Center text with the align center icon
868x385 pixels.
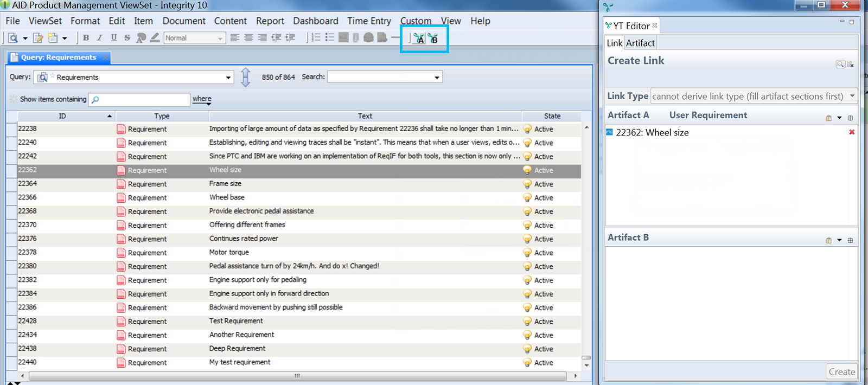248,38
